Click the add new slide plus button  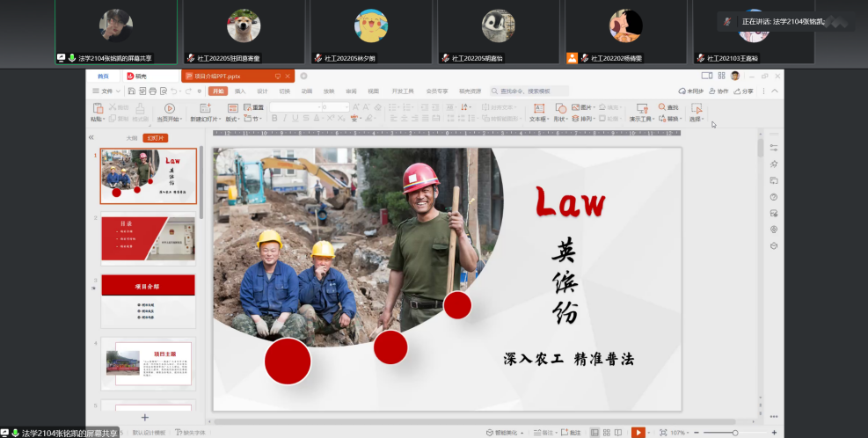coord(145,417)
